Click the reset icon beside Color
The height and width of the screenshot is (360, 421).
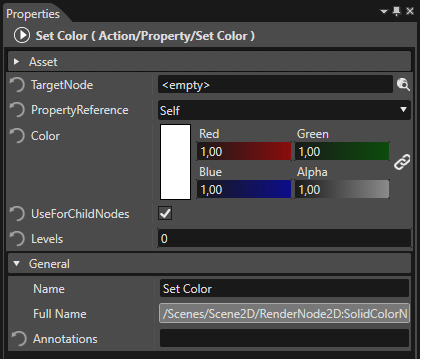pyautogui.click(x=17, y=136)
